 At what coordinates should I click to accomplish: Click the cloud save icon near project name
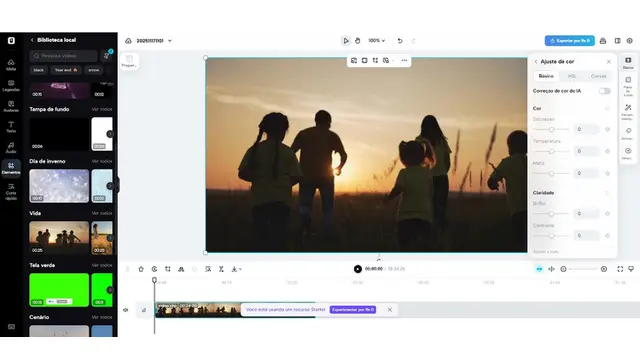click(x=128, y=41)
